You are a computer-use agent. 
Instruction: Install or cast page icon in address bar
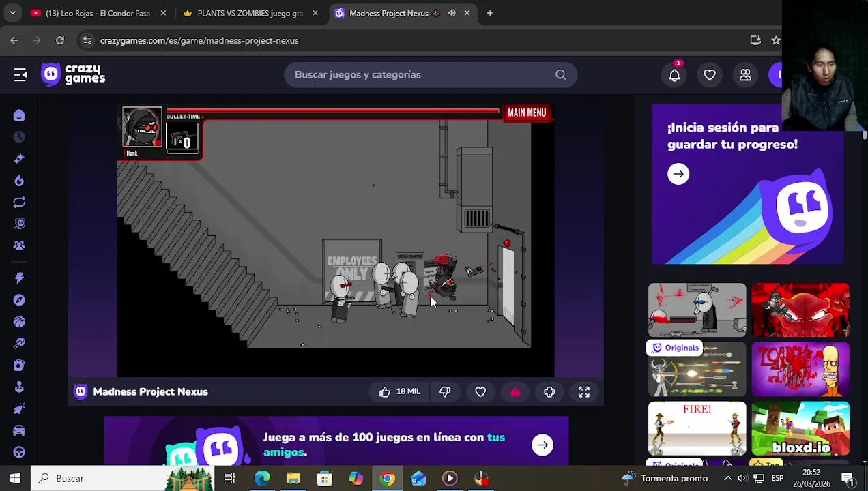(x=755, y=40)
